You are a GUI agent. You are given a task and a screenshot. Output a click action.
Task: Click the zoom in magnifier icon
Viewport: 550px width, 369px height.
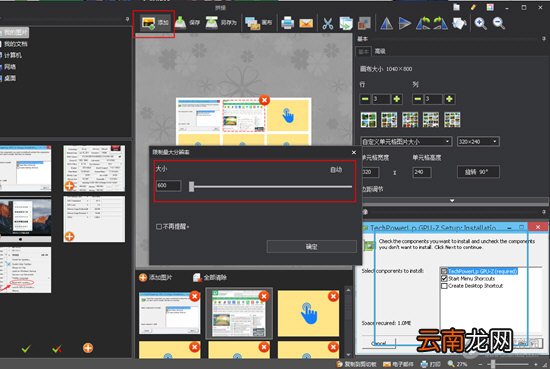pos(480,24)
